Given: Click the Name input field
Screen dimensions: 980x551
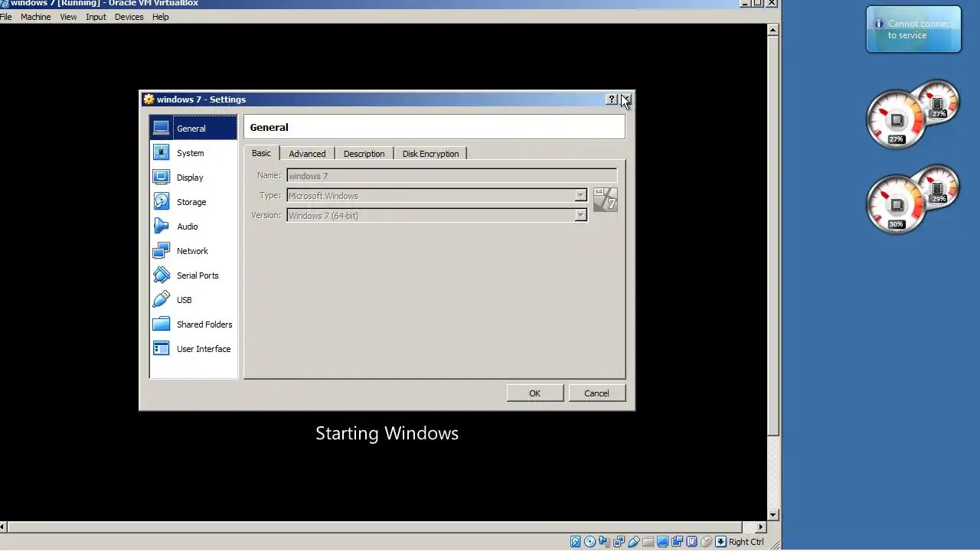Looking at the screenshot, I should pos(452,176).
